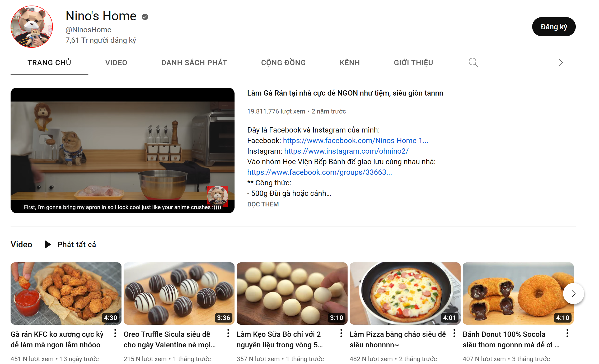599x364 pixels.
Task: Click the tab bar right arrow chevron
Action: coord(561,63)
